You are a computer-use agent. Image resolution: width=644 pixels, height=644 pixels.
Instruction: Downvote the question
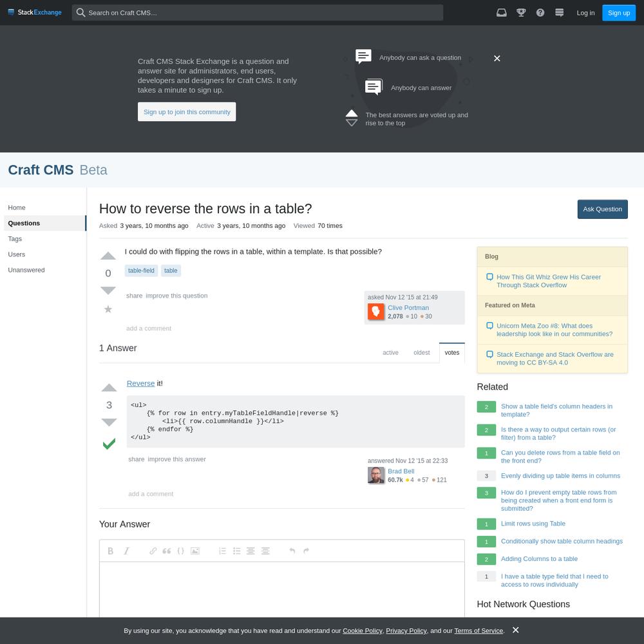point(108,290)
